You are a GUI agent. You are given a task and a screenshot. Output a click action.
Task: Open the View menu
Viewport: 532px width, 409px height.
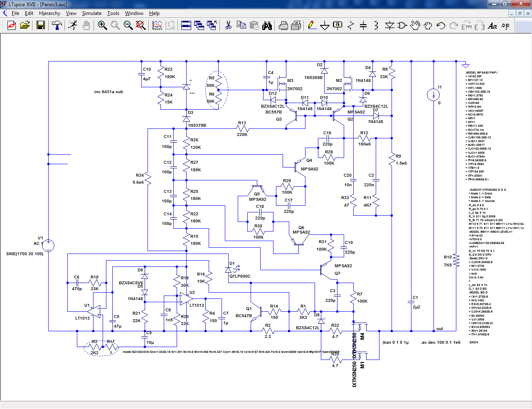pyautogui.click(x=71, y=13)
